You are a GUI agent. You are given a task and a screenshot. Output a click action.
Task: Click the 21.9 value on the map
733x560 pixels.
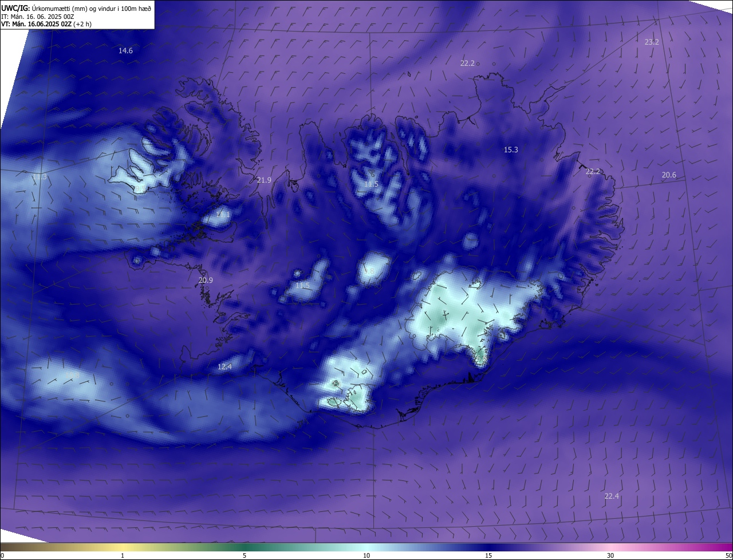pyautogui.click(x=264, y=180)
